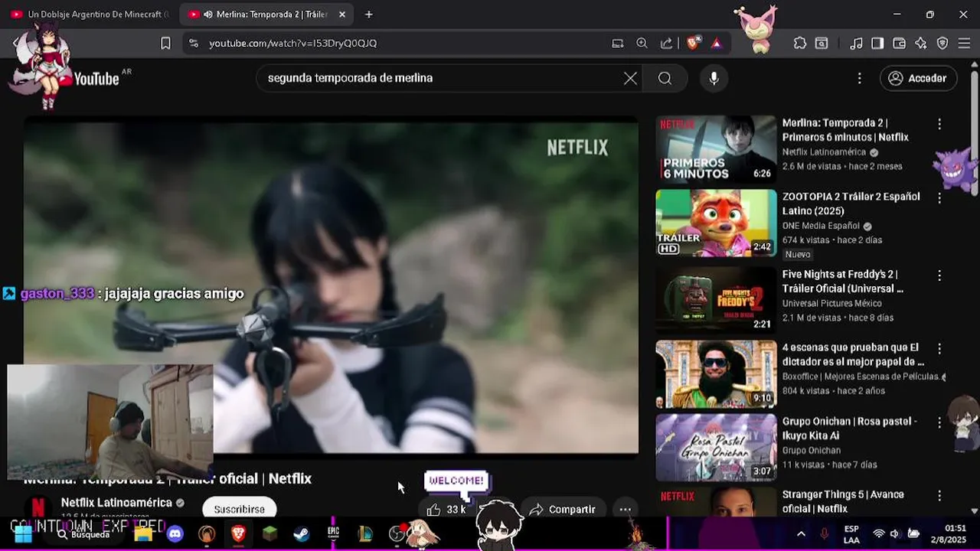This screenshot has width=980, height=551.
Task: Clear the YouTube search text
Action: pos(630,78)
